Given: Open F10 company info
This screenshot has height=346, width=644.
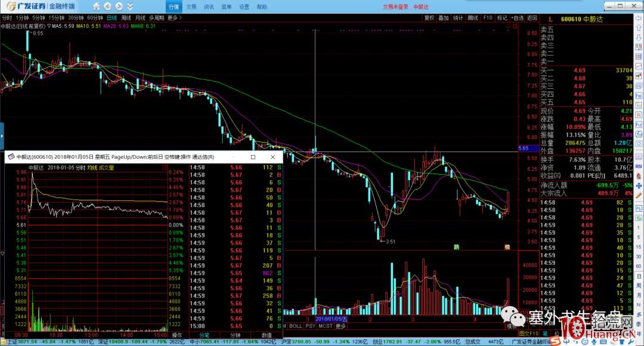Looking at the screenshot, I should [x=488, y=18].
